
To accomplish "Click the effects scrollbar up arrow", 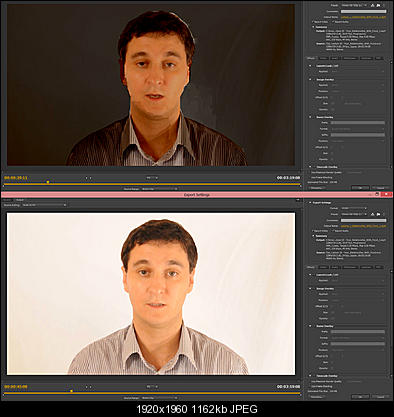I will [x=391, y=271].
